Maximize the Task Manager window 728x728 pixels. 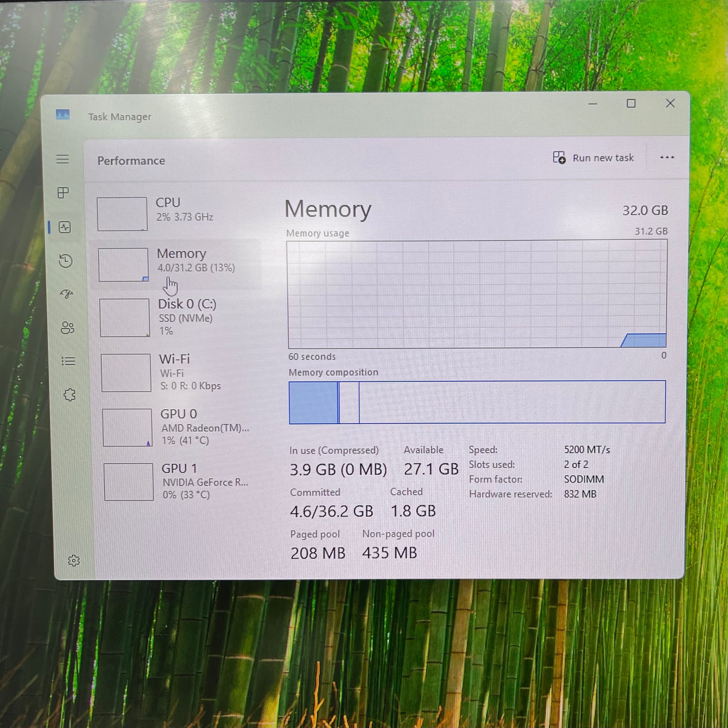coord(631,104)
